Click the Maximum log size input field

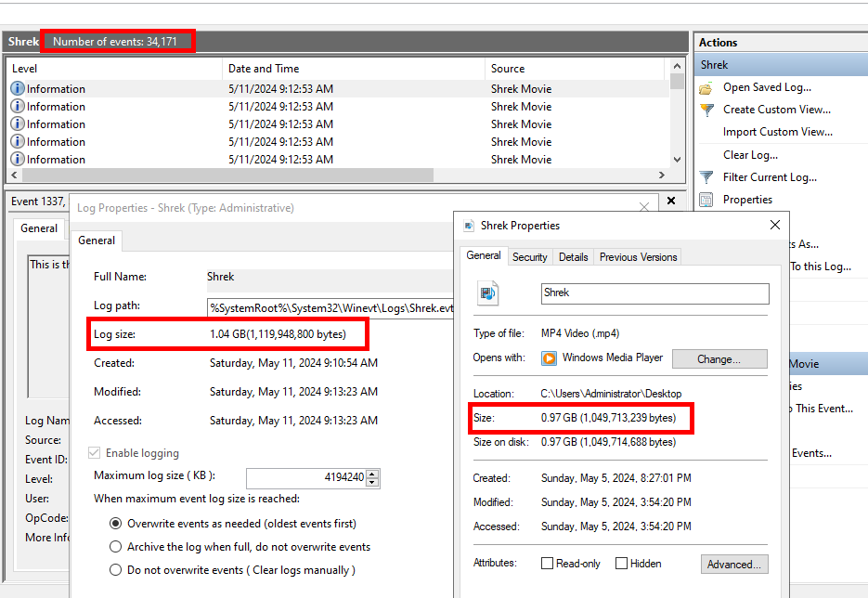(306, 478)
